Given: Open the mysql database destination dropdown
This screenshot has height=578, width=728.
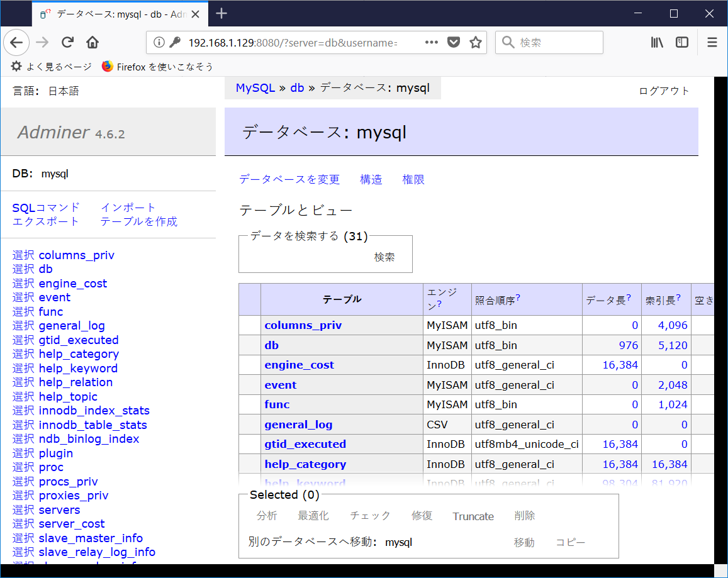Looking at the screenshot, I should tap(399, 542).
